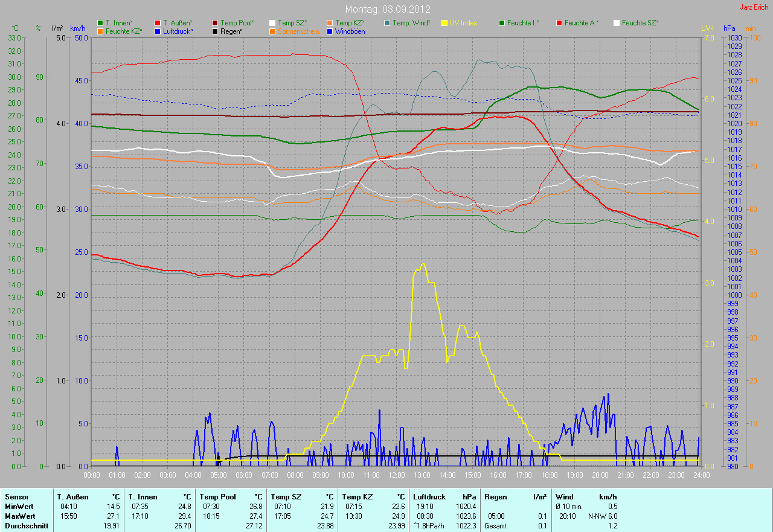
Task: Click the 'Gesamt:' rain total label
Action: (x=496, y=526)
